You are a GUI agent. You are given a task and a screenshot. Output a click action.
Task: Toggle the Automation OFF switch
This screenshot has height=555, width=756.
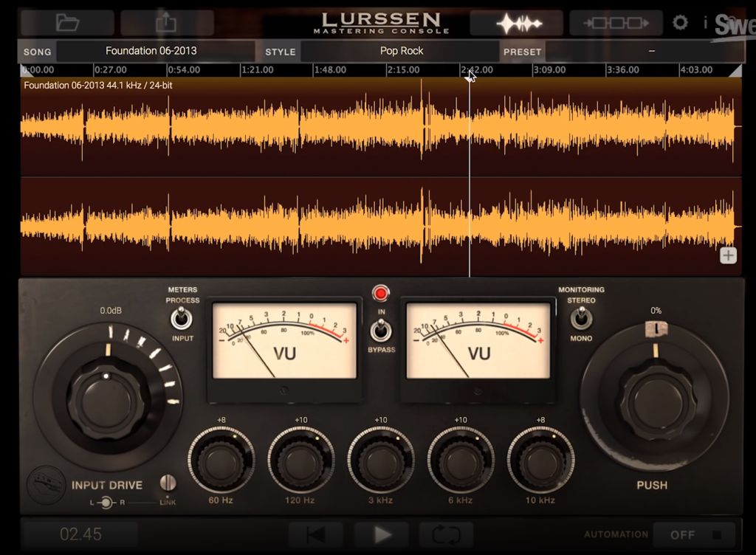694,535
